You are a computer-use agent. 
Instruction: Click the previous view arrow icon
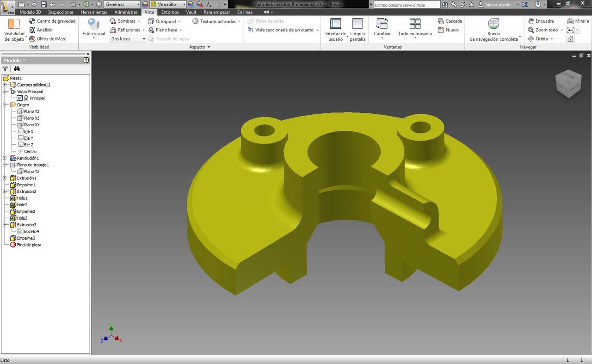[571, 30]
